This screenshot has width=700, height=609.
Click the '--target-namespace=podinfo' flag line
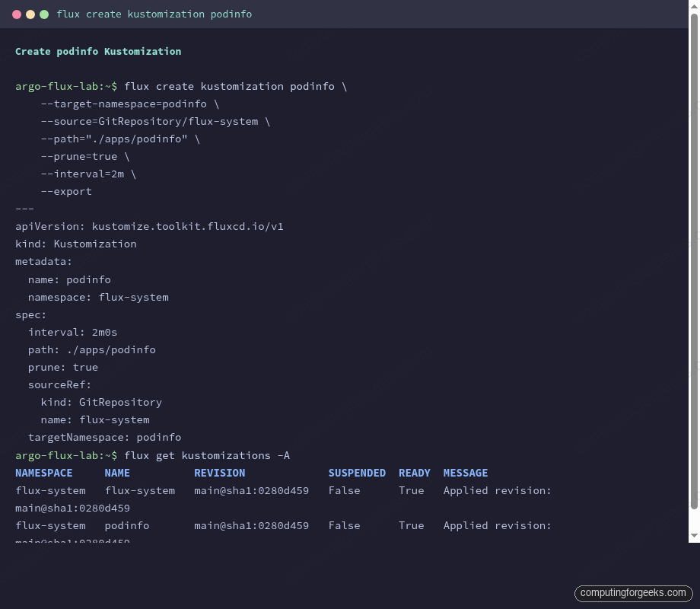[130, 104]
